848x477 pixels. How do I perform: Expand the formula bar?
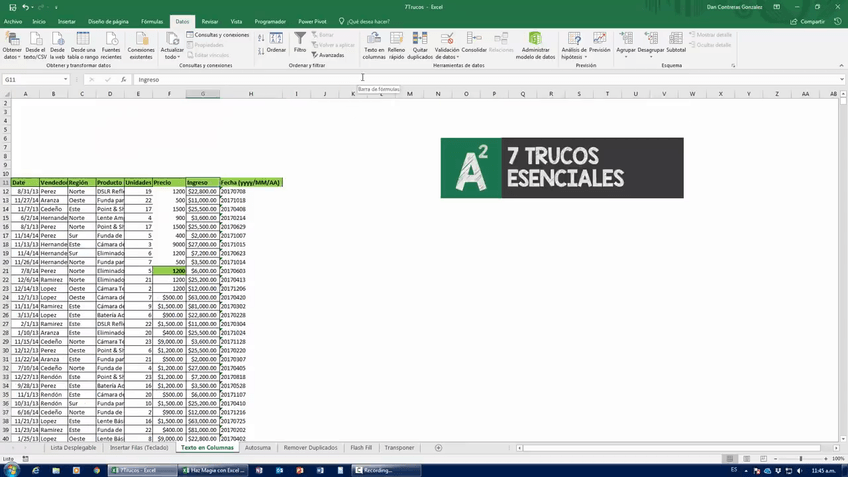point(842,80)
